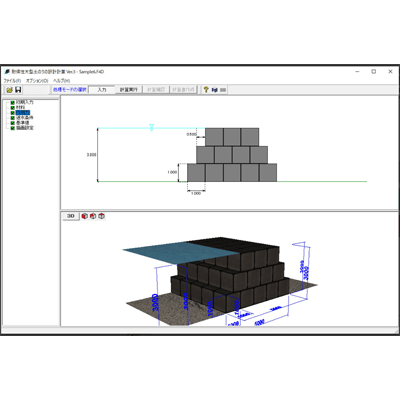The image size is (400, 400).
Task: Open the ファイル(F) menu
Action: 12,81
